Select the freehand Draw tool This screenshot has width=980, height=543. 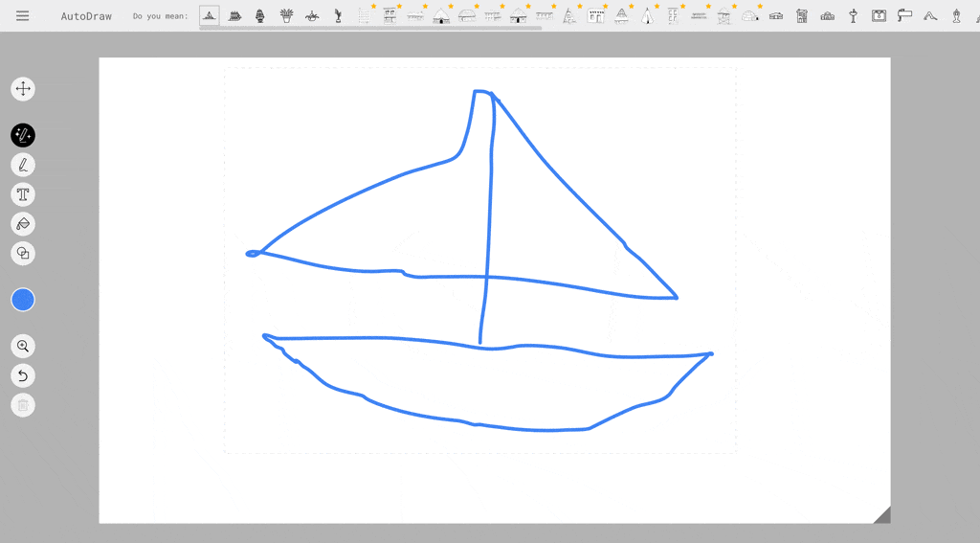coord(23,165)
